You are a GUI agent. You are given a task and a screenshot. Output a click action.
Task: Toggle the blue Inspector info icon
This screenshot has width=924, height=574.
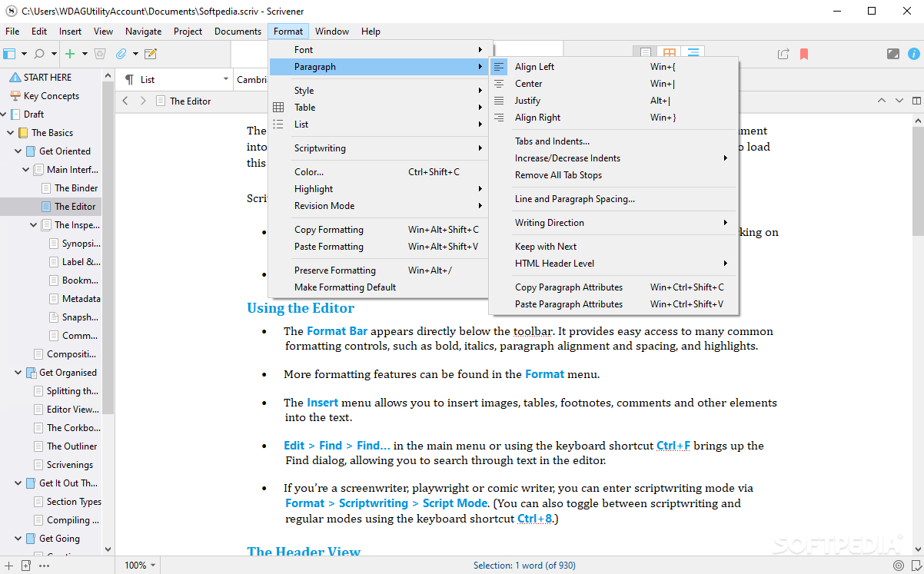point(914,54)
